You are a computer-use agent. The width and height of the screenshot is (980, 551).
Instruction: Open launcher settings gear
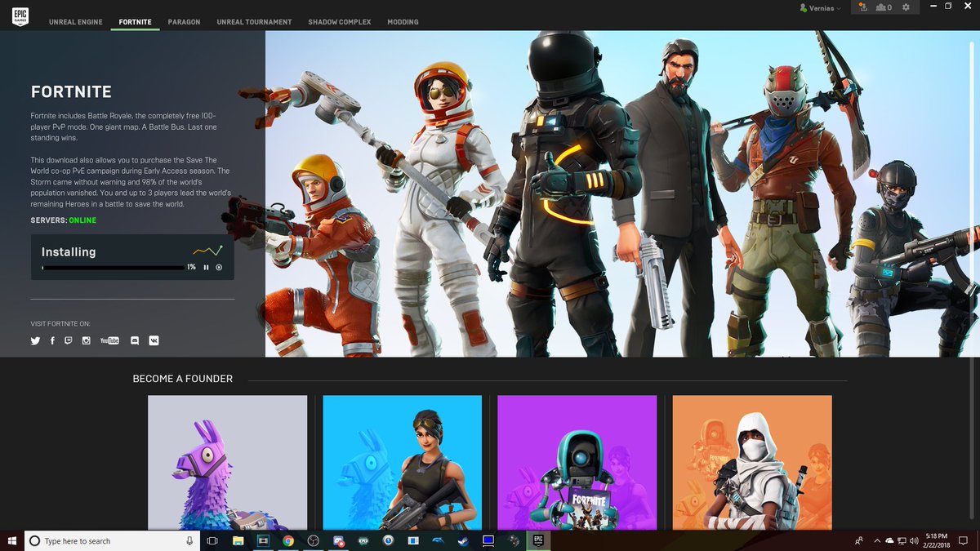click(x=906, y=7)
